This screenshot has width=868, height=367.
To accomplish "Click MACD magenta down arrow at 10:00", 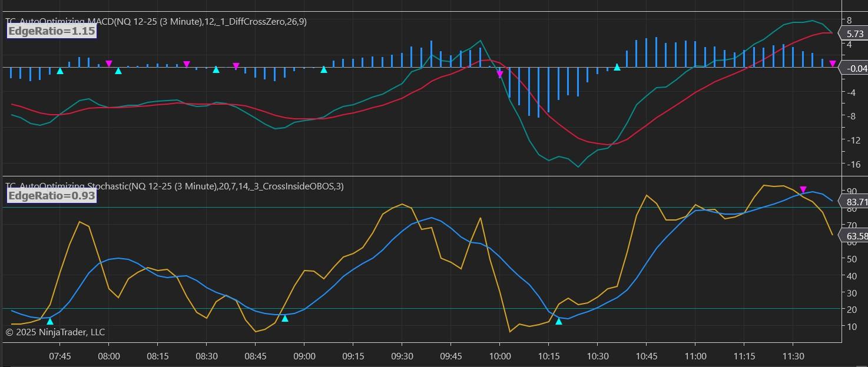I will click(500, 74).
